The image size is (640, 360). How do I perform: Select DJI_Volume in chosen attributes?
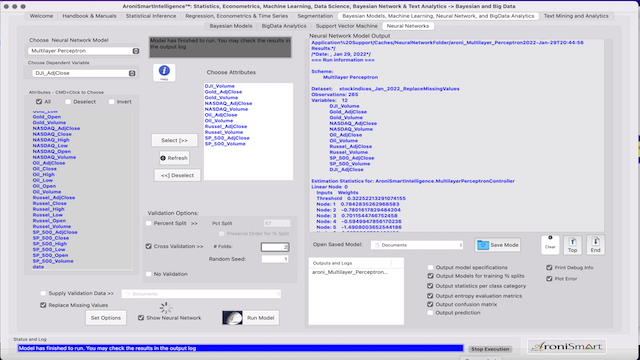pos(220,86)
